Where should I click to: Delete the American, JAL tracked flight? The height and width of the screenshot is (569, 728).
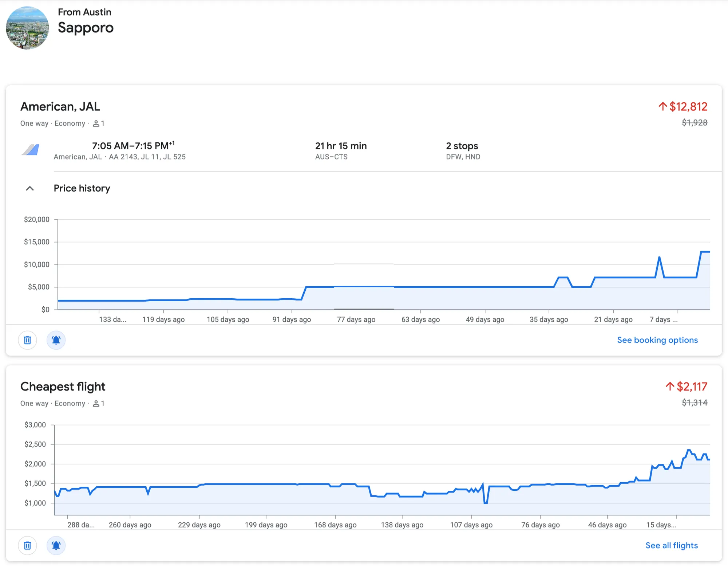point(27,340)
